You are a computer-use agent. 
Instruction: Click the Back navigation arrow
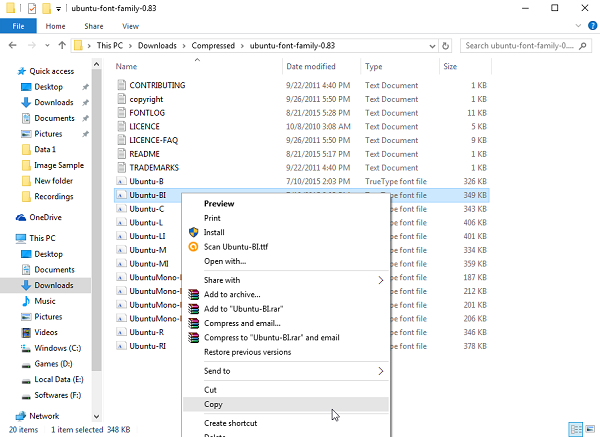coord(13,46)
